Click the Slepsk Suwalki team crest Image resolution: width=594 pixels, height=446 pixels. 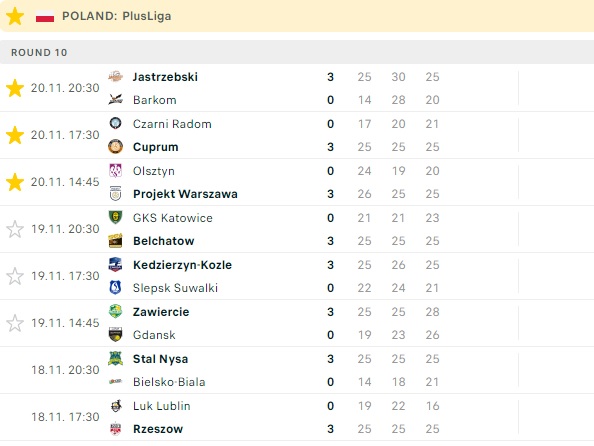tap(115, 288)
